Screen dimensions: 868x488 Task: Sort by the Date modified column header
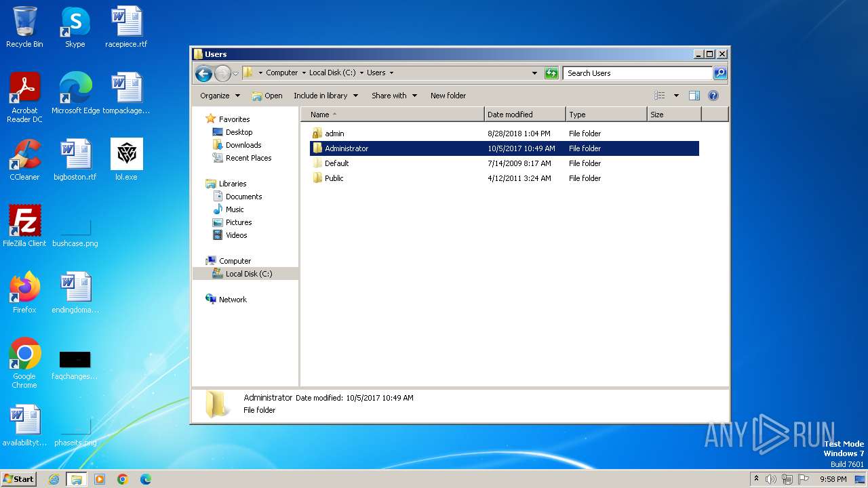525,115
